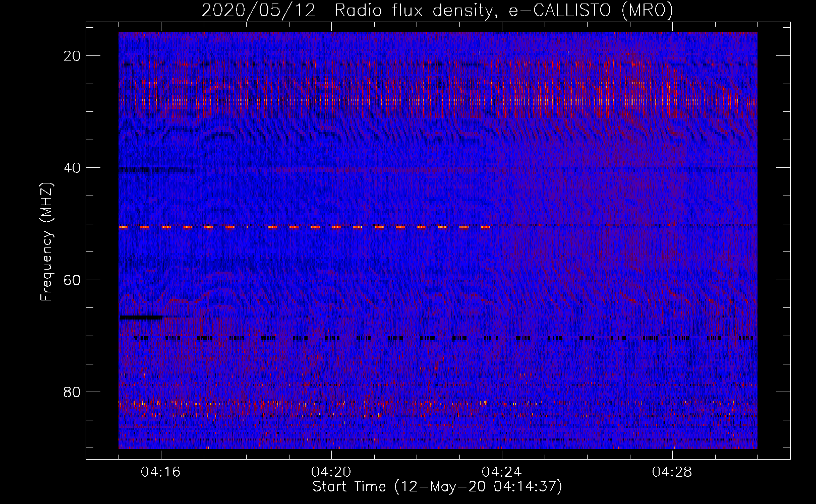Click the 04:24 time tick label

502,472
